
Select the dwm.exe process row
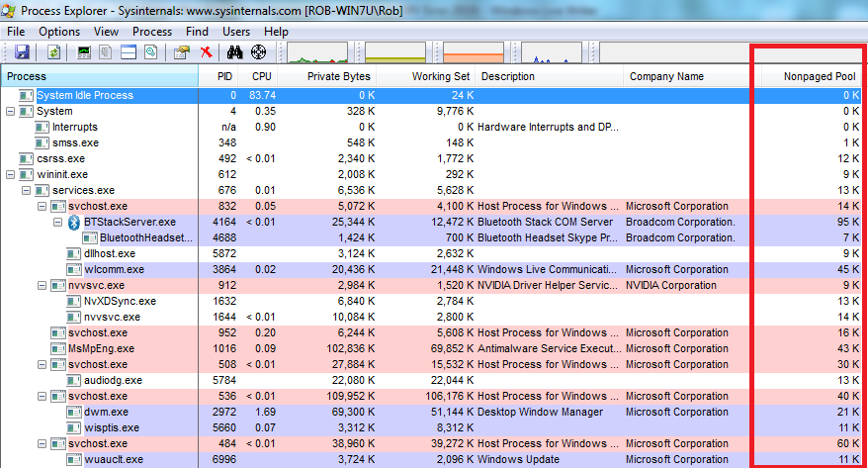[x=106, y=412]
